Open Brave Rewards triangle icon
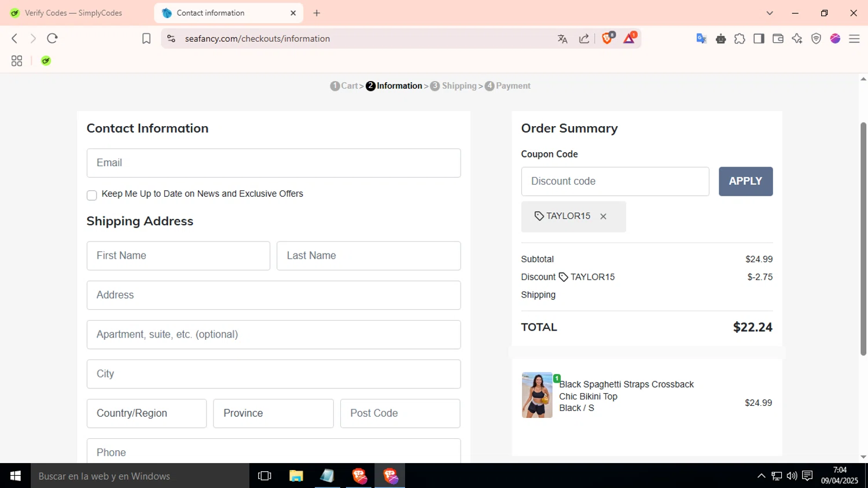The height and width of the screenshot is (488, 868). click(x=630, y=38)
